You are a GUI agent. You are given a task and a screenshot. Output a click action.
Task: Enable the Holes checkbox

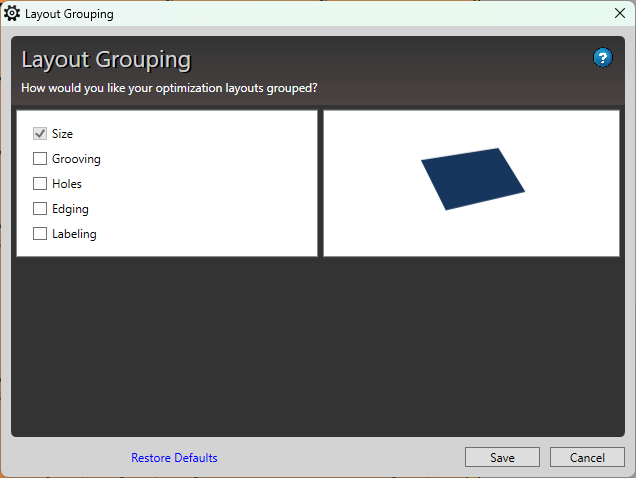[x=40, y=184]
